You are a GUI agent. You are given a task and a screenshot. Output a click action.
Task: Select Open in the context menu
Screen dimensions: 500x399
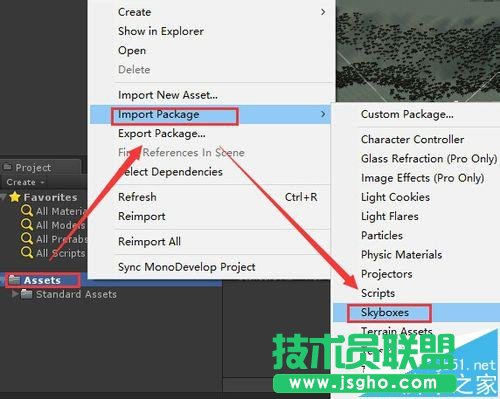(x=211, y=51)
